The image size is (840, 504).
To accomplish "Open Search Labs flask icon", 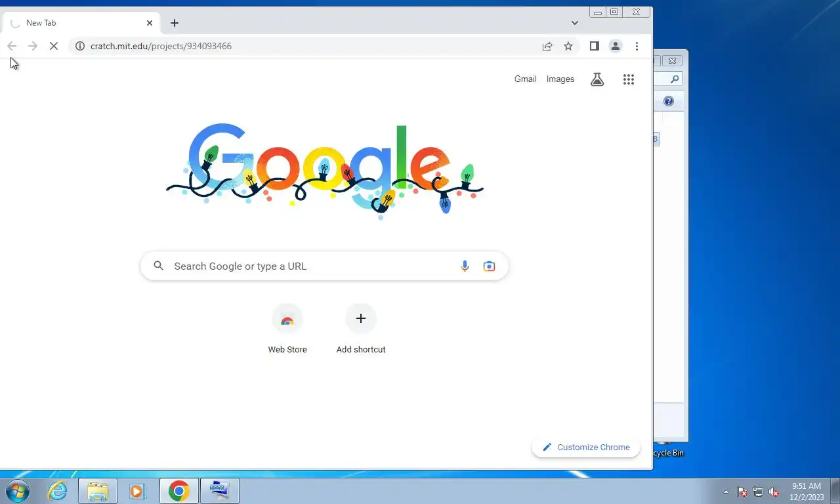I will [x=597, y=79].
